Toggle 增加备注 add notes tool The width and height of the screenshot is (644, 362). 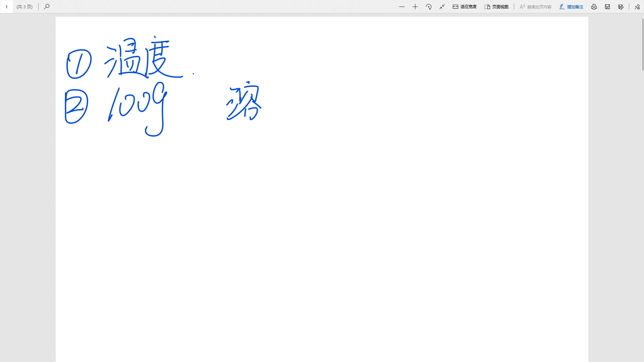tap(571, 7)
